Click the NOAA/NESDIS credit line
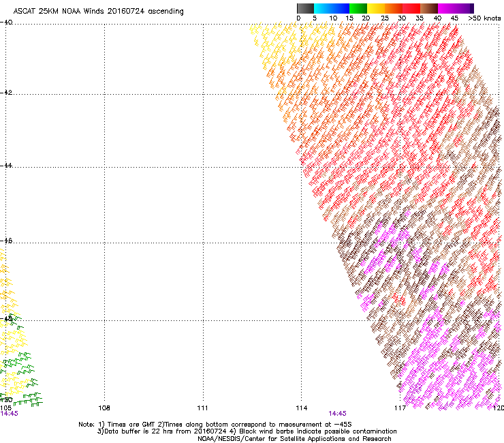This screenshot has width=504, height=443. tap(294, 439)
